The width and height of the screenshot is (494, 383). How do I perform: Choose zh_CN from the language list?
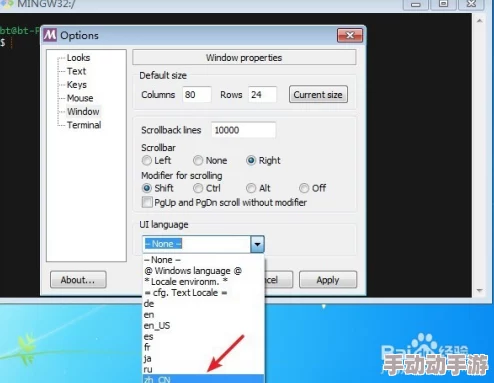[204, 379]
